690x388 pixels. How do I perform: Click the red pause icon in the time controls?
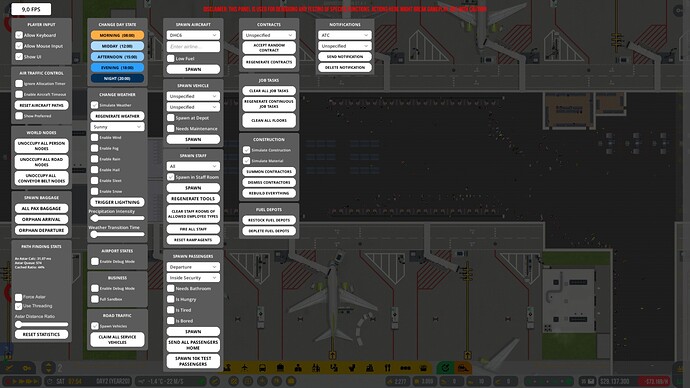point(8,381)
